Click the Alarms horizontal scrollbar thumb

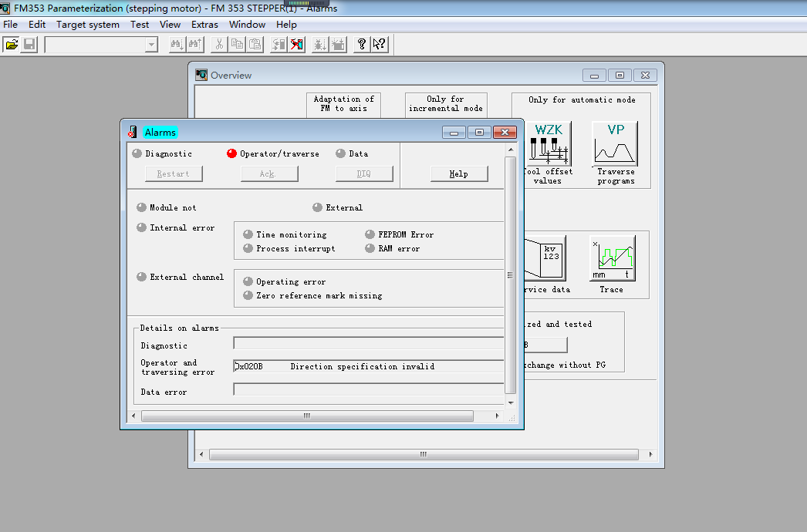pyautogui.click(x=307, y=416)
